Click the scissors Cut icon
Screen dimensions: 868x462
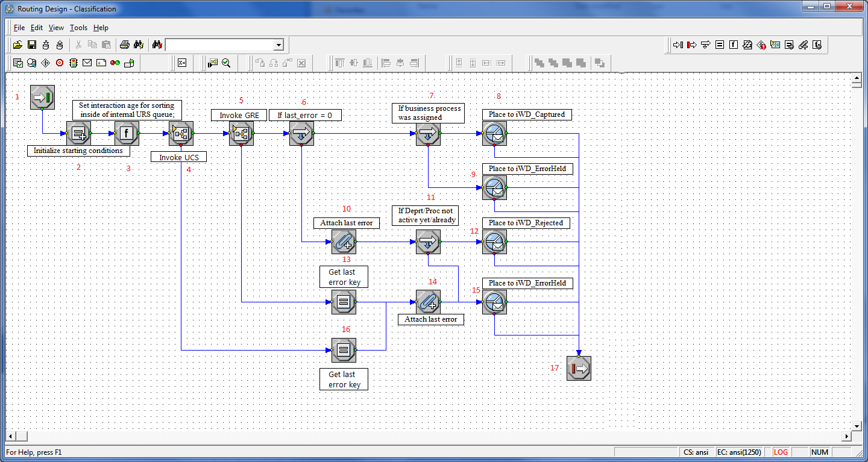(78, 45)
